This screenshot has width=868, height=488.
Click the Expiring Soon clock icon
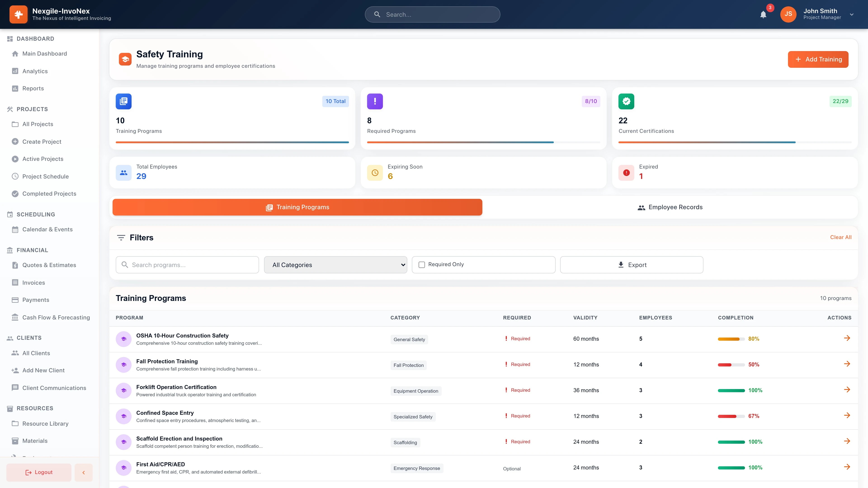(x=375, y=173)
